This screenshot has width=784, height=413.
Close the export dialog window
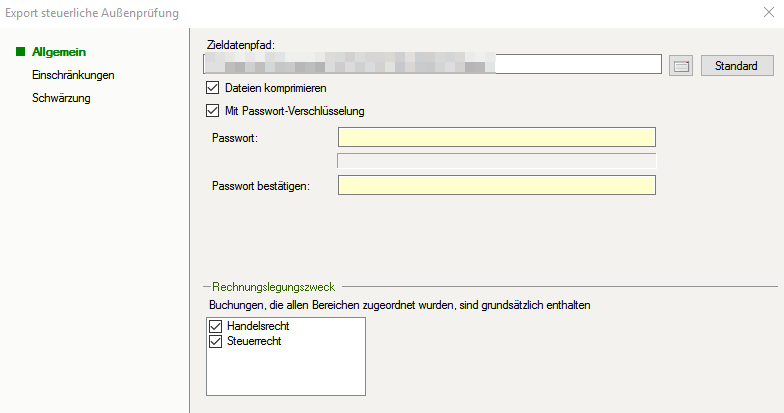766,13
